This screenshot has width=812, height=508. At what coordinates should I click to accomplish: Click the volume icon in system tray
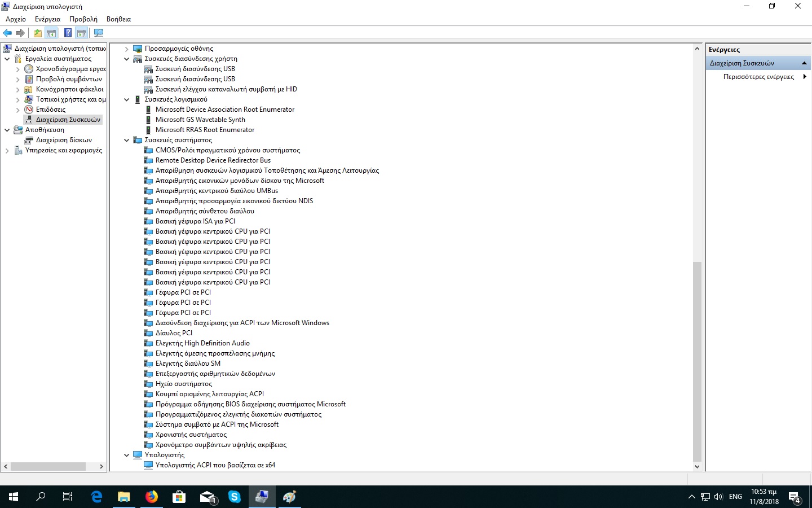click(718, 497)
